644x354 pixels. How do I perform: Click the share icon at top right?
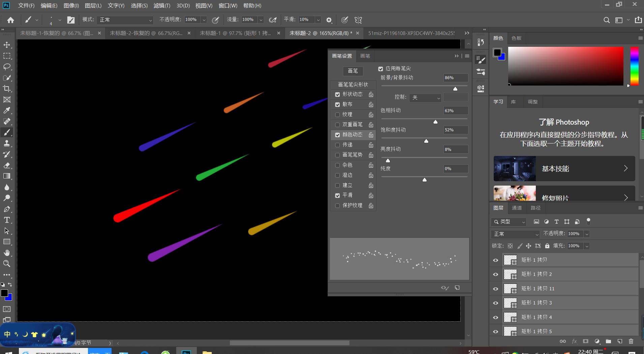[x=638, y=20]
